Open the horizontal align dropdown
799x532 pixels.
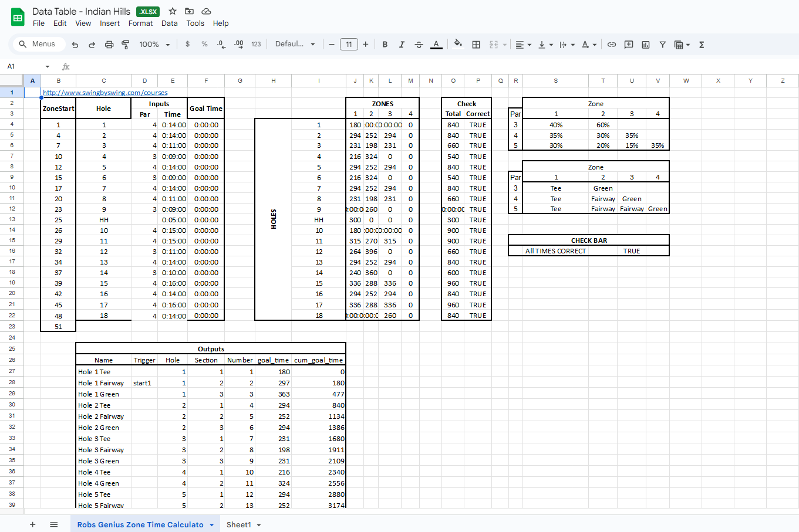point(522,45)
